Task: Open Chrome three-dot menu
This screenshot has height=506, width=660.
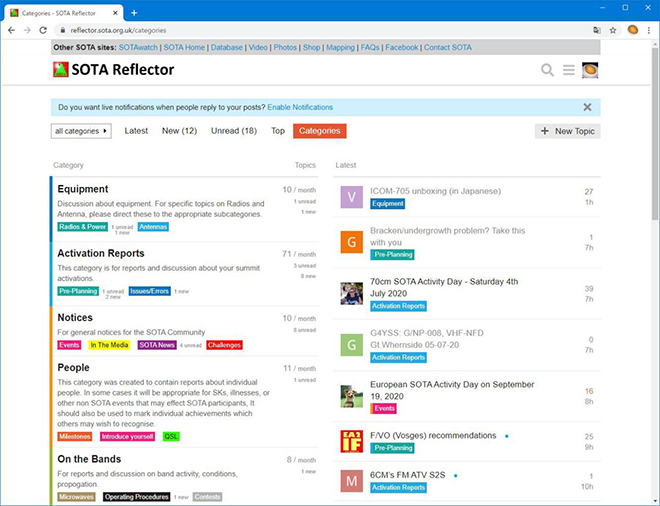Action: [x=649, y=30]
